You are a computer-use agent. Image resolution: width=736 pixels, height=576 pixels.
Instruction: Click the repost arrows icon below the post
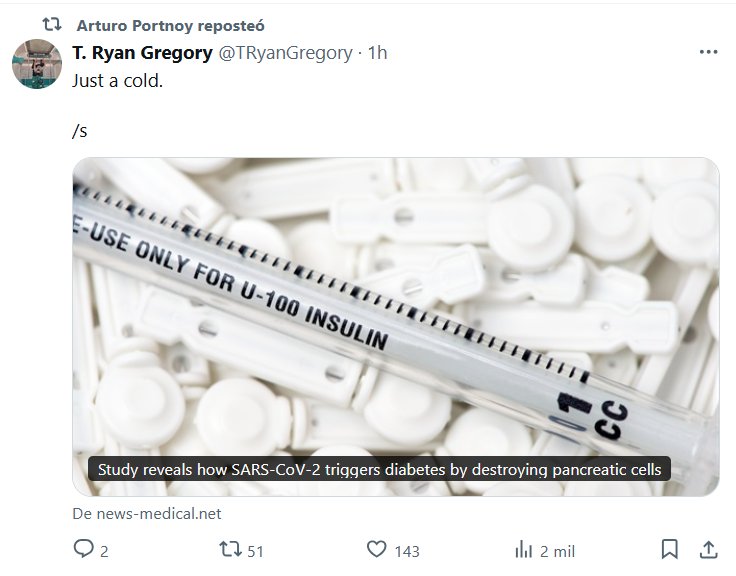coord(230,550)
